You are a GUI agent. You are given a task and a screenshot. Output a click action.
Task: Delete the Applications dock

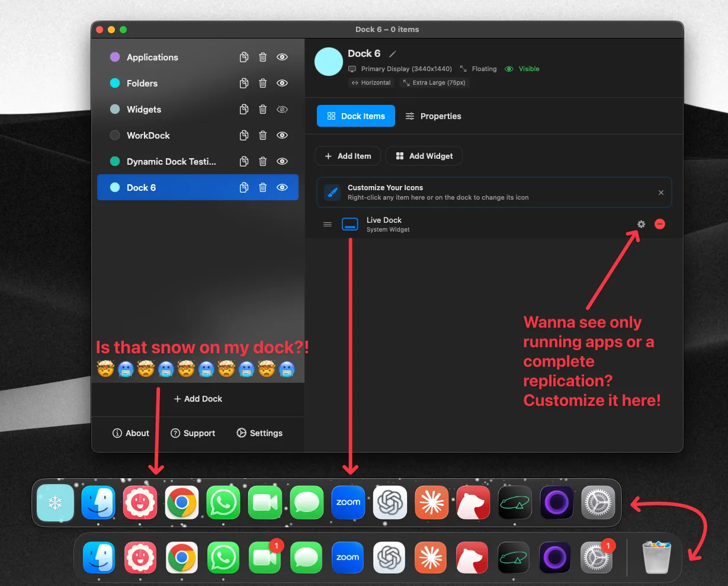[x=262, y=57]
